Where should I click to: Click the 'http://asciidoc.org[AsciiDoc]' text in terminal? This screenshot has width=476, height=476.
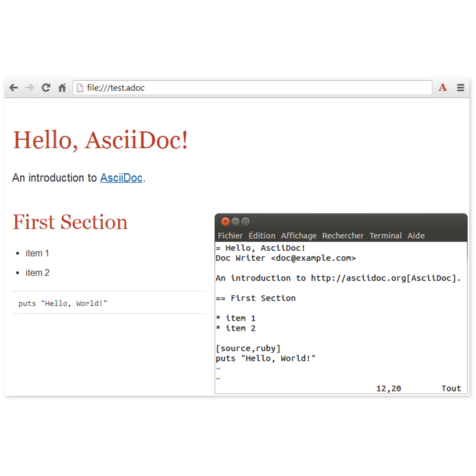[383, 278]
